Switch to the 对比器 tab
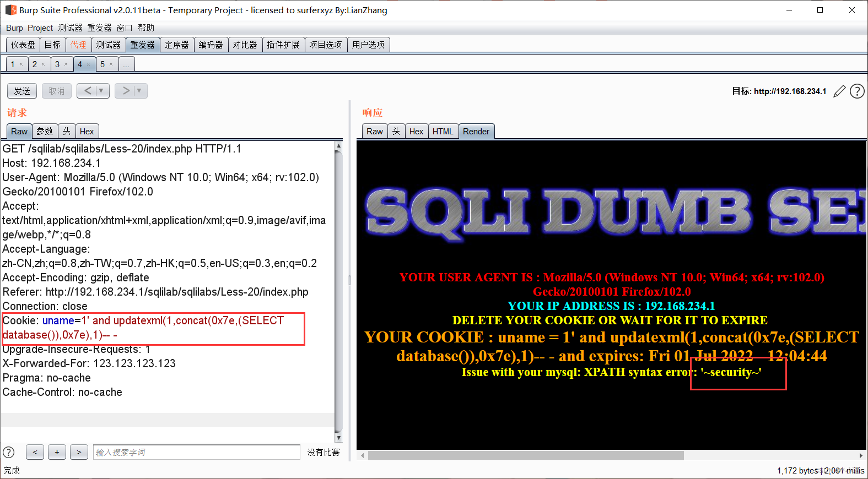This screenshot has height=479, width=868. coord(245,45)
